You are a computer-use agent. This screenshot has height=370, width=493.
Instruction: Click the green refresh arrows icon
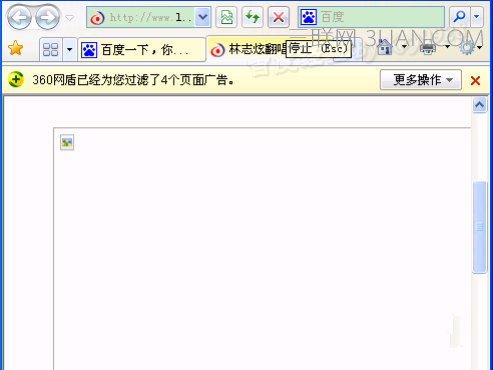click(252, 17)
